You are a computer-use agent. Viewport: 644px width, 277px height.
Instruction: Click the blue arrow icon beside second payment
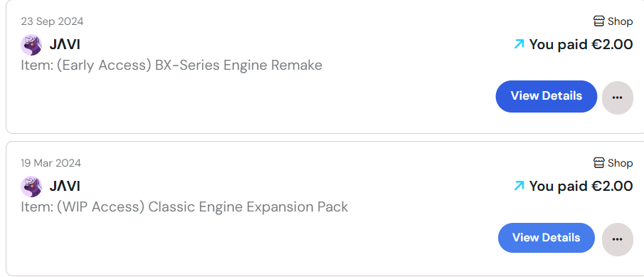519,186
